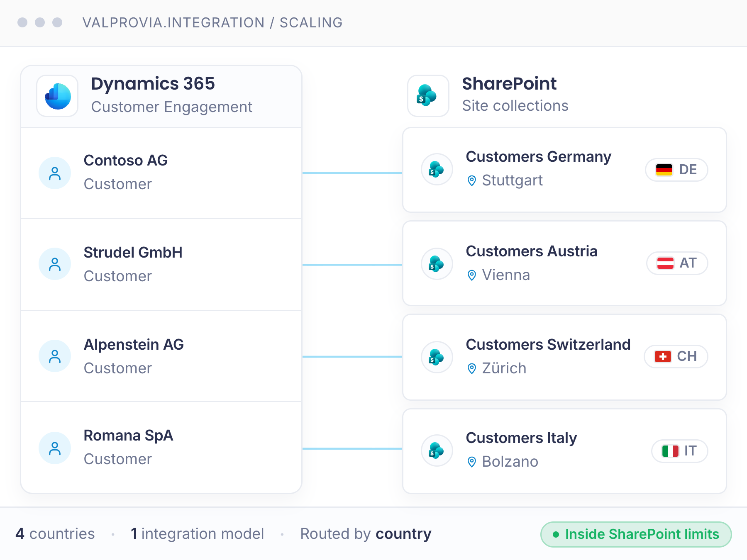Click the German flag icon
747x560 pixels.
(664, 170)
